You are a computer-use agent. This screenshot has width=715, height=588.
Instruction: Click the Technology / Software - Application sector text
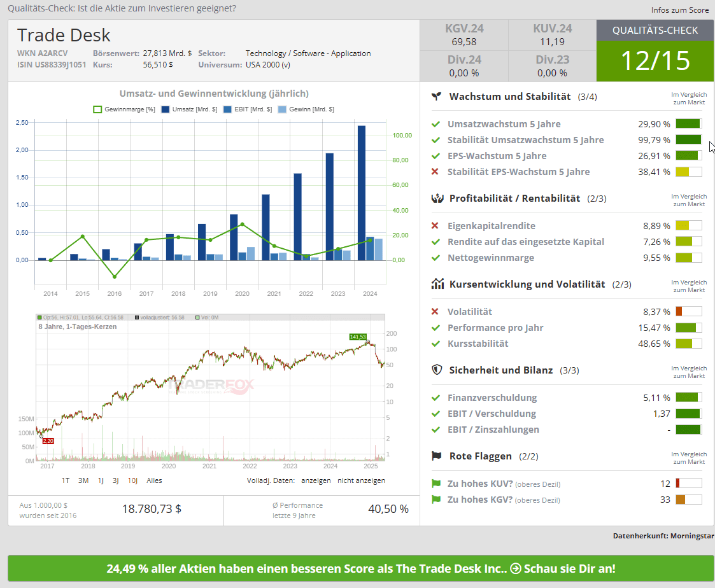308,53
